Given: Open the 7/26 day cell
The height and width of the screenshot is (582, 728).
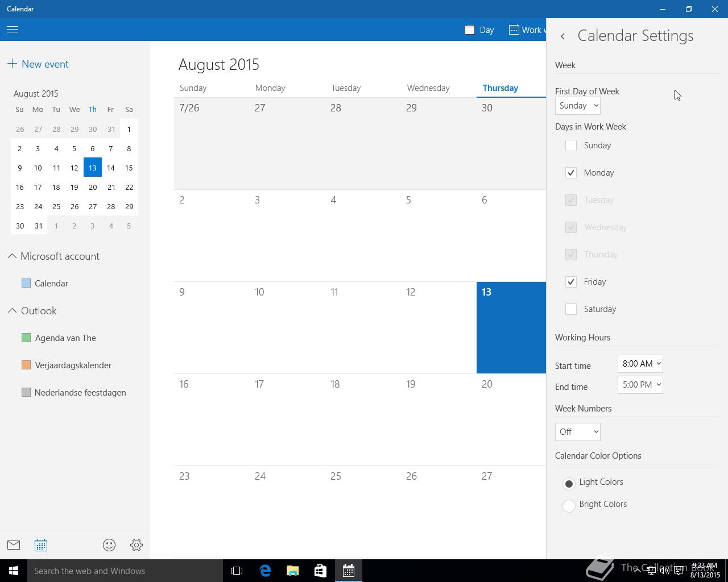Looking at the screenshot, I should (x=212, y=143).
